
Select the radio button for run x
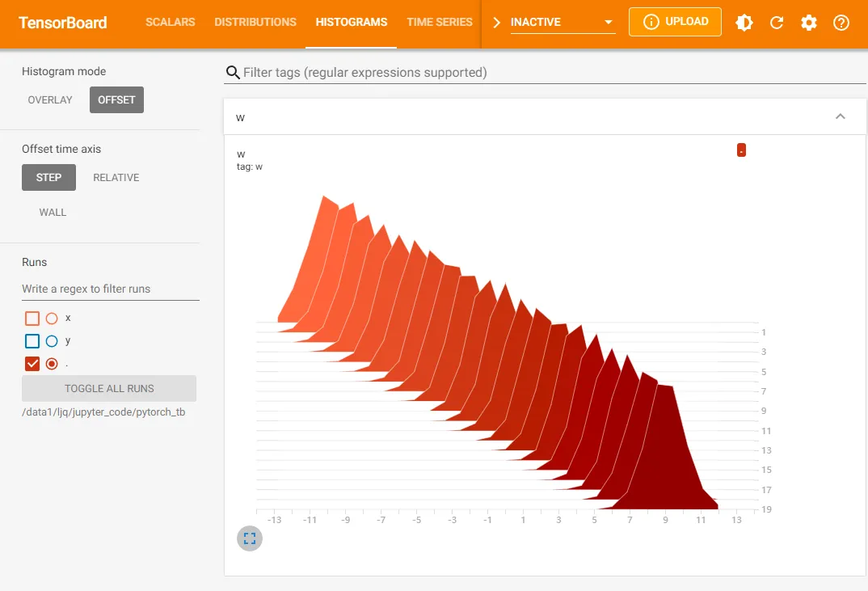point(52,319)
